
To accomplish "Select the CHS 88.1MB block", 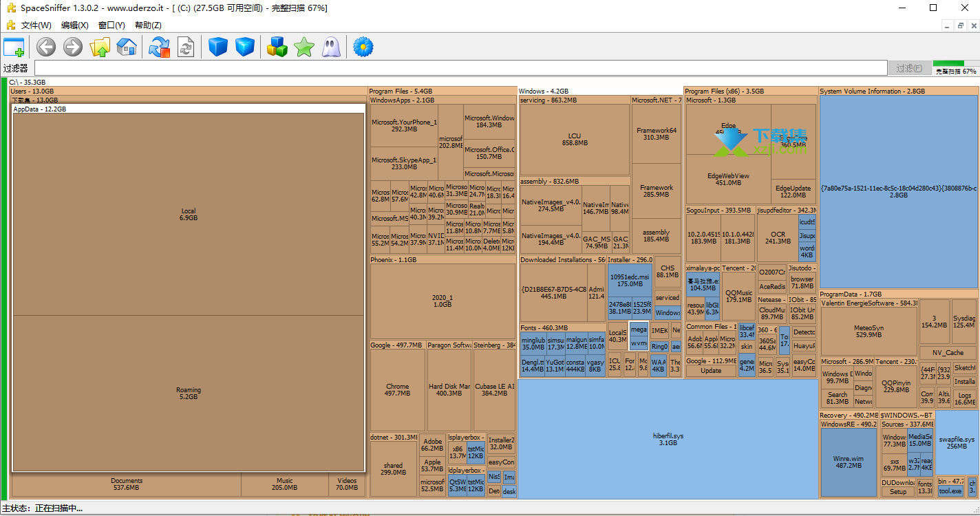I will coord(668,271).
